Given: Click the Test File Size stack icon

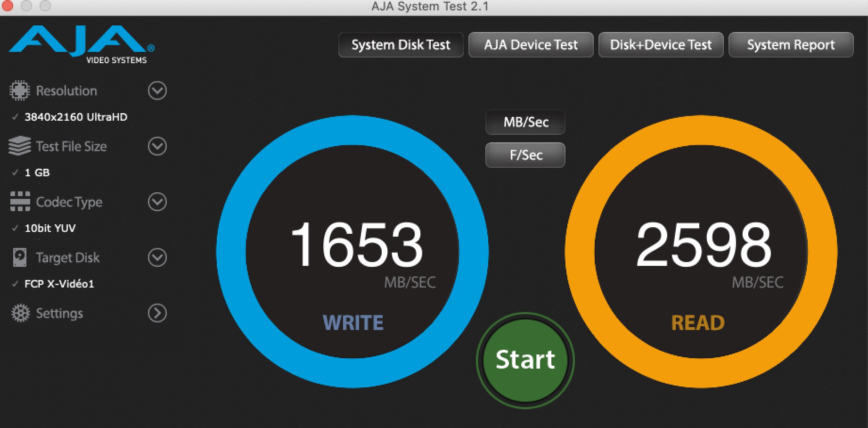Looking at the screenshot, I should tap(19, 146).
